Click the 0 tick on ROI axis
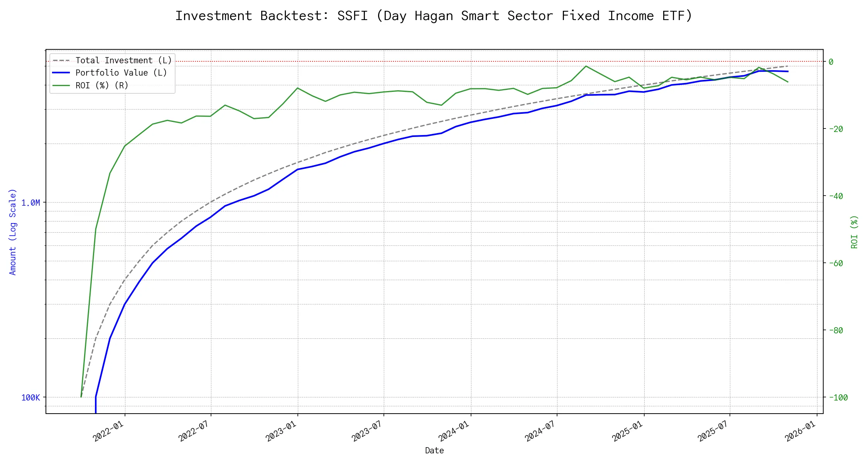Viewport: 868px width, 463px height. point(831,62)
